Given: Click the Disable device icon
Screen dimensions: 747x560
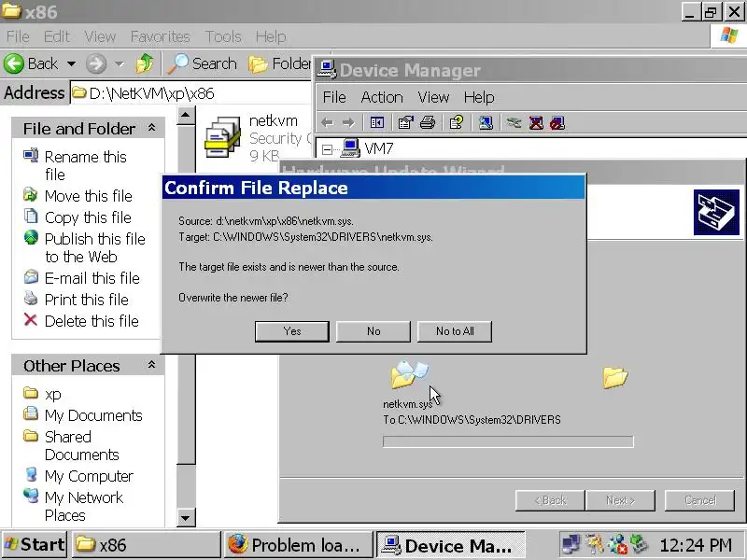Looking at the screenshot, I should [557, 123].
